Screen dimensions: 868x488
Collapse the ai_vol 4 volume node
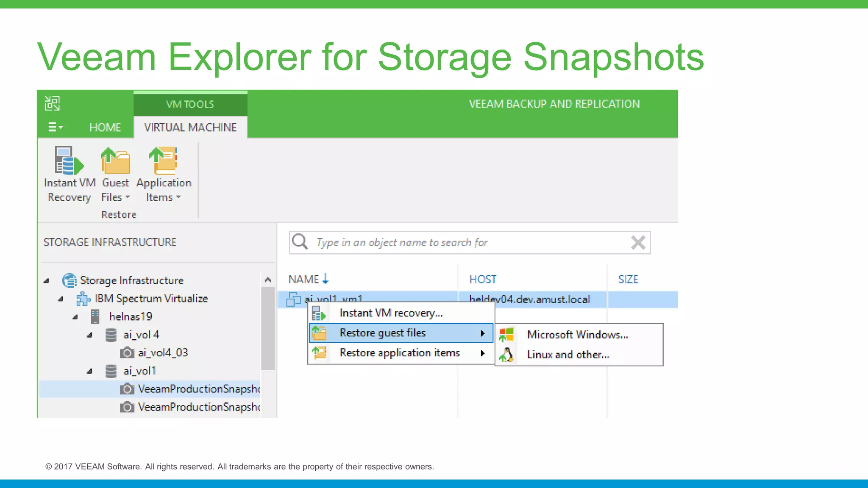pyautogui.click(x=90, y=335)
